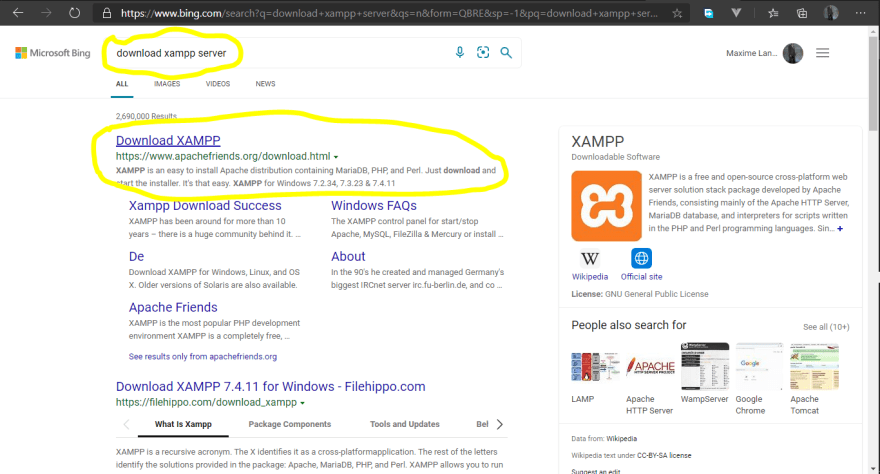Start voice search with microphone icon
880x474 pixels.
tap(460, 52)
